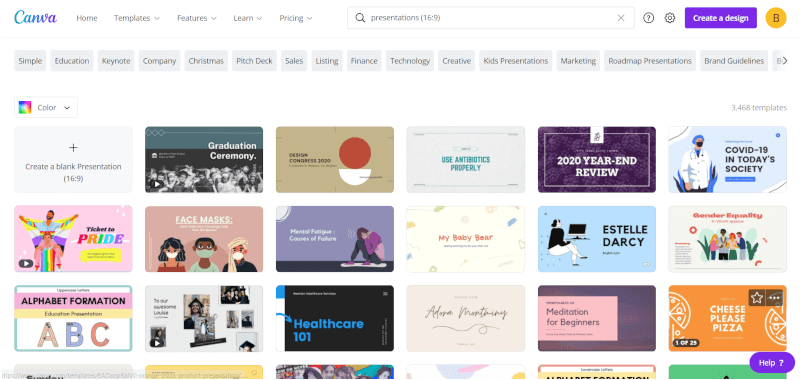Screen dimensions: 800x380
Task: Click the rainbow Color swatch icon
Action: [25, 108]
